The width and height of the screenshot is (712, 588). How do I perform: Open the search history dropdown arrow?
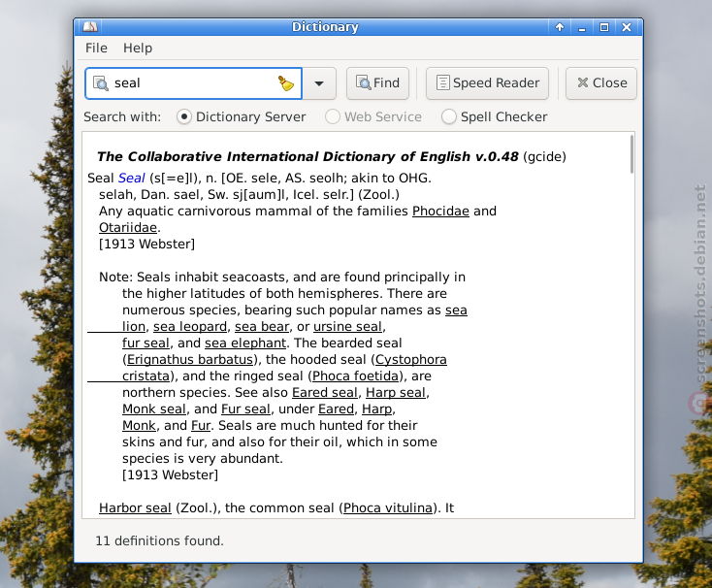pos(319,83)
